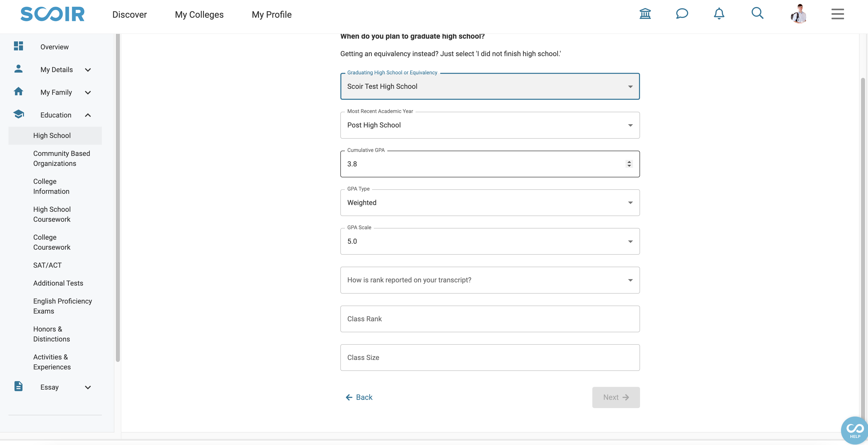Viewport: 868px width, 445px height.
Task: Open Most Recent Academic Year dropdown
Action: (x=490, y=125)
